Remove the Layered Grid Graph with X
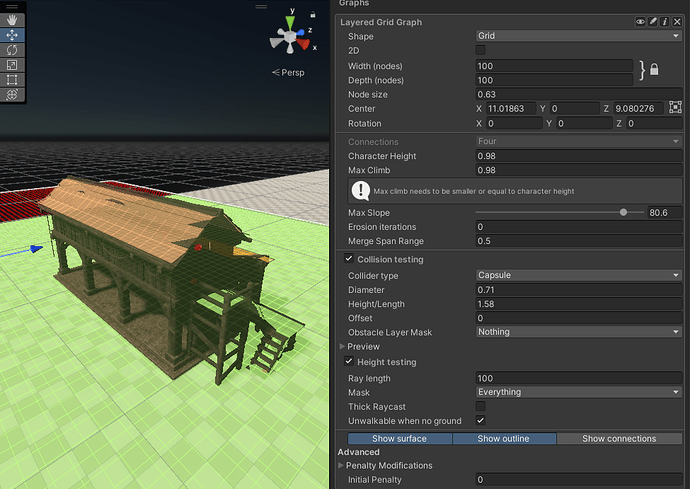The width and height of the screenshot is (690, 489). click(x=677, y=22)
